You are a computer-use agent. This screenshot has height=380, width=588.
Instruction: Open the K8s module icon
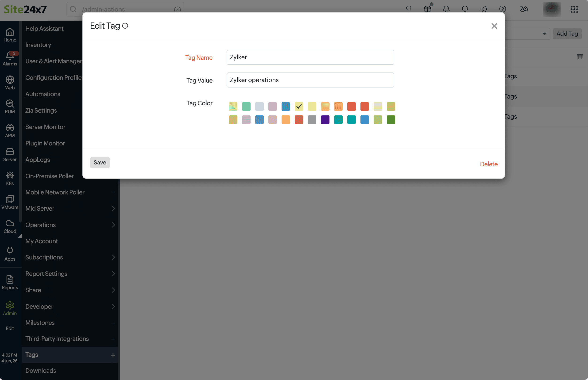point(10,179)
